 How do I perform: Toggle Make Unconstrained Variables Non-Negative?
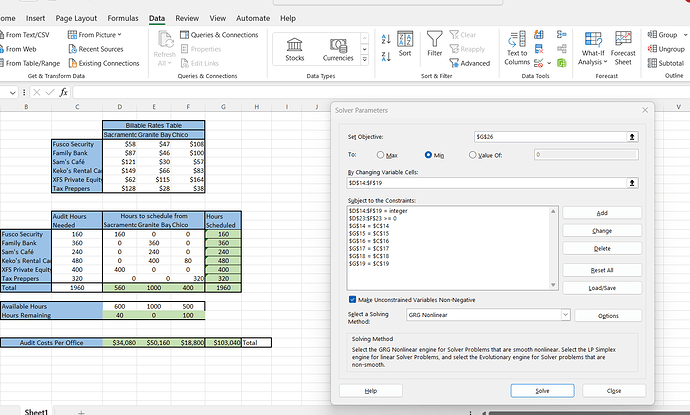pyautogui.click(x=352, y=300)
